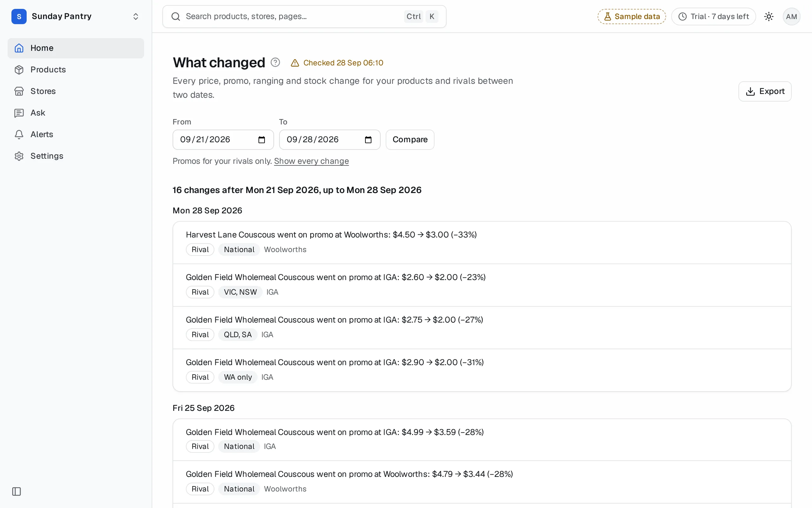
Task: Click the QLD, SA region tag
Action: point(238,335)
